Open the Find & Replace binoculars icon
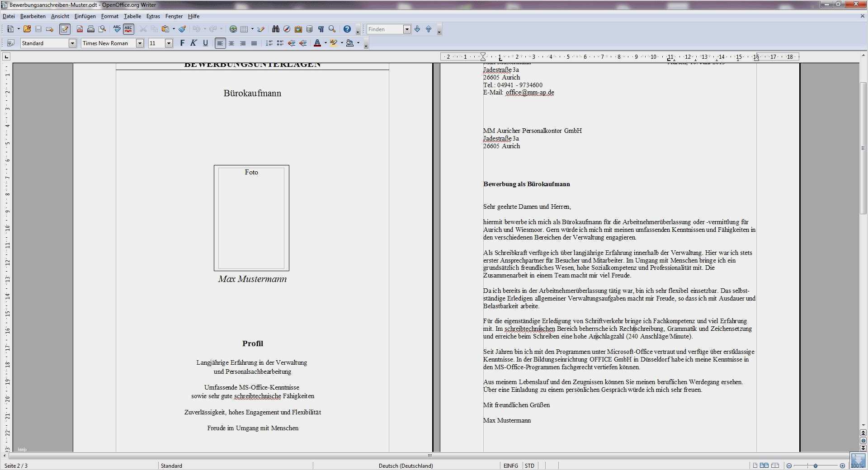Viewport: 868px width, 470px height. point(275,29)
